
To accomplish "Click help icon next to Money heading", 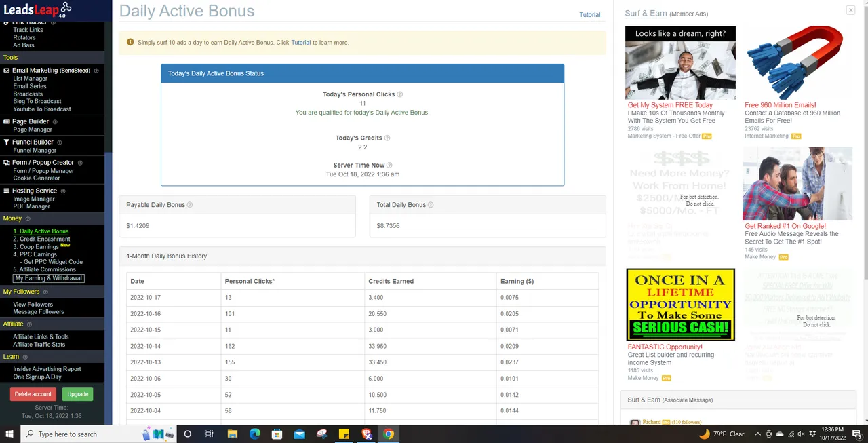I will click(x=28, y=219).
